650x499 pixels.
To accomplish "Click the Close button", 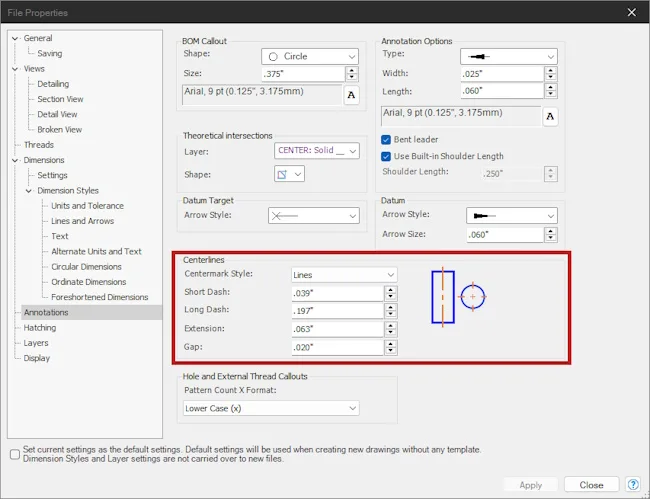I will (x=591, y=485).
